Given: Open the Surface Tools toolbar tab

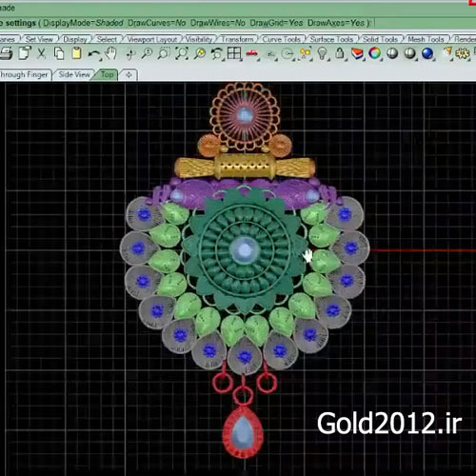Looking at the screenshot, I should 331,39.
